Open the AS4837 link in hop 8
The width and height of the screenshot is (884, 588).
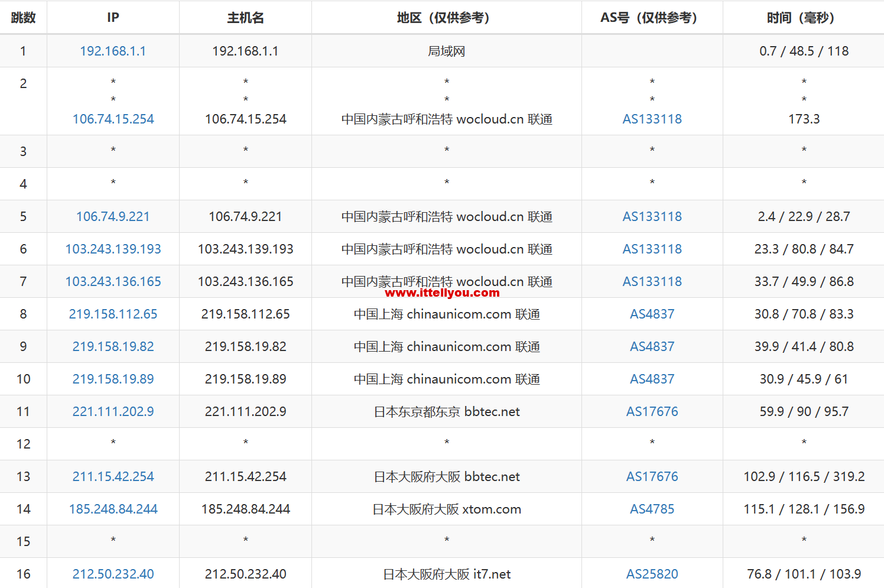(652, 314)
